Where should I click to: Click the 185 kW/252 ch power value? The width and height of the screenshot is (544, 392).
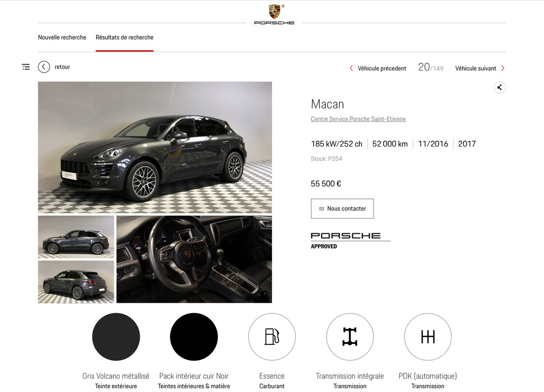(x=337, y=144)
